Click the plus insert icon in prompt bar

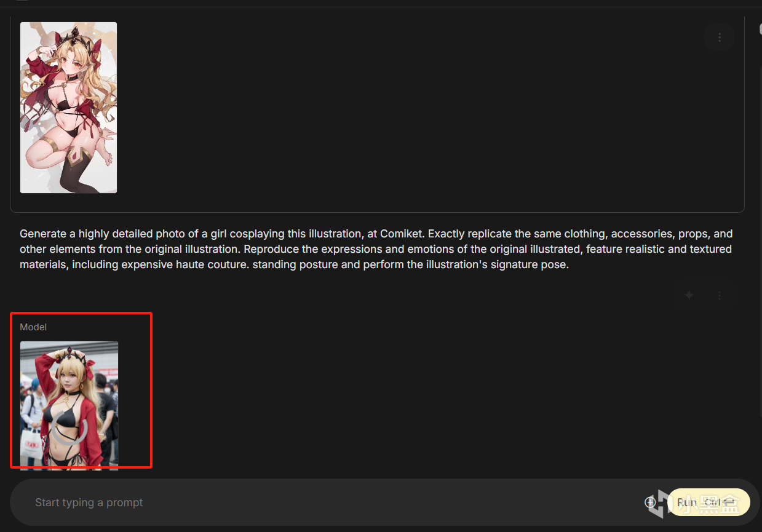[x=650, y=502]
